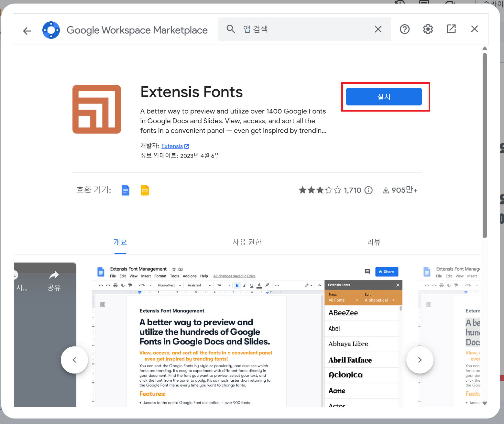Select Acme font in list
The width and height of the screenshot is (504, 424).
coord(361,391)
